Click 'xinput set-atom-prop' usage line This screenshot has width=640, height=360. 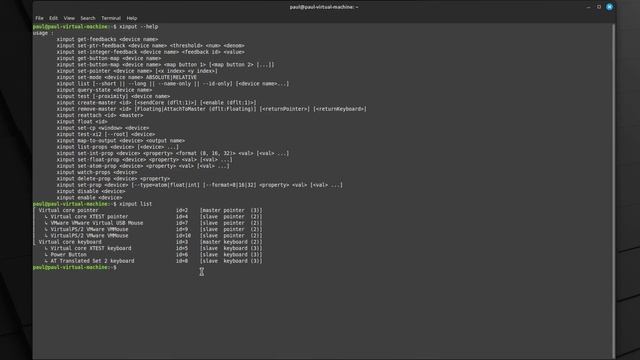pos(143,166)
